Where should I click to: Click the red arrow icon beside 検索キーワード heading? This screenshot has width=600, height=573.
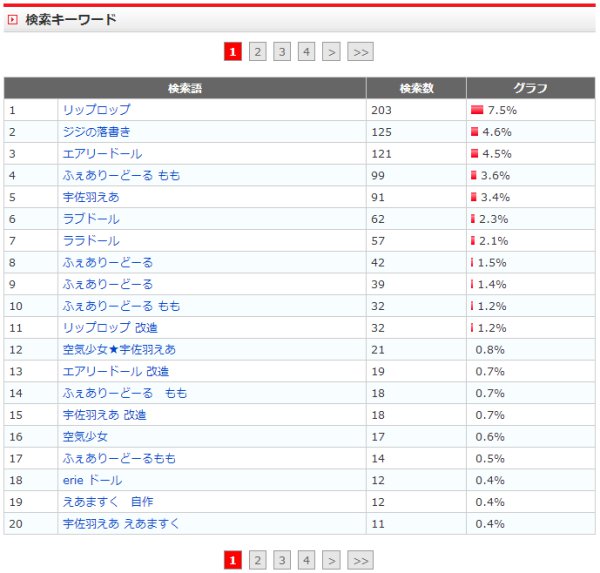click(13, 19)
